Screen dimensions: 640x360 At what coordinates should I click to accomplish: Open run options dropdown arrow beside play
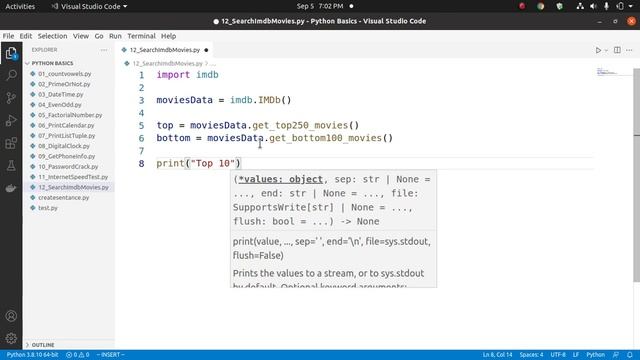[606, 51]
